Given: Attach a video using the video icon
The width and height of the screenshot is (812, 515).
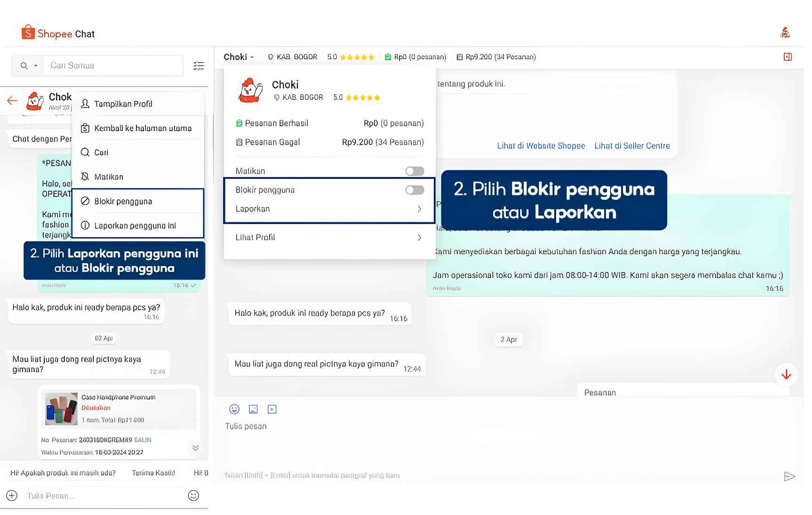Looking at the screenshot, I should (x=272, y=409).
